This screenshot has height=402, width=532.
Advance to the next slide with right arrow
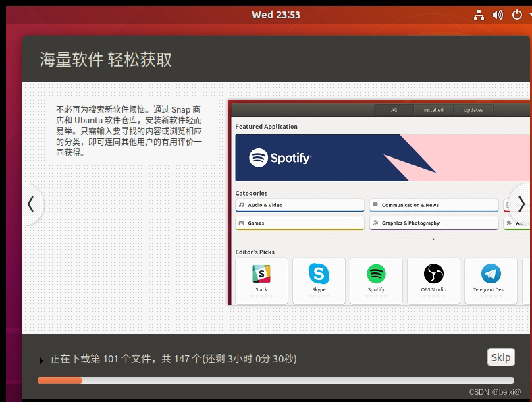pos(521,204)
